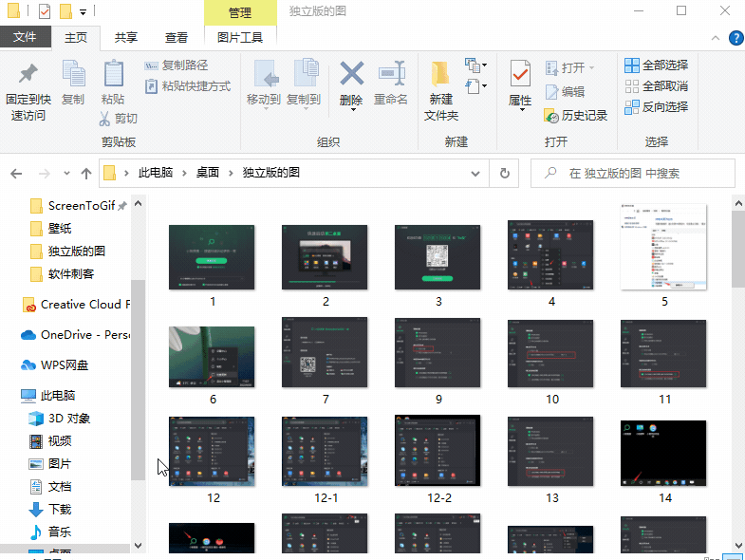
Task: Select OneDrive - Personal in sidebar
Action: (x=75, y=335)
